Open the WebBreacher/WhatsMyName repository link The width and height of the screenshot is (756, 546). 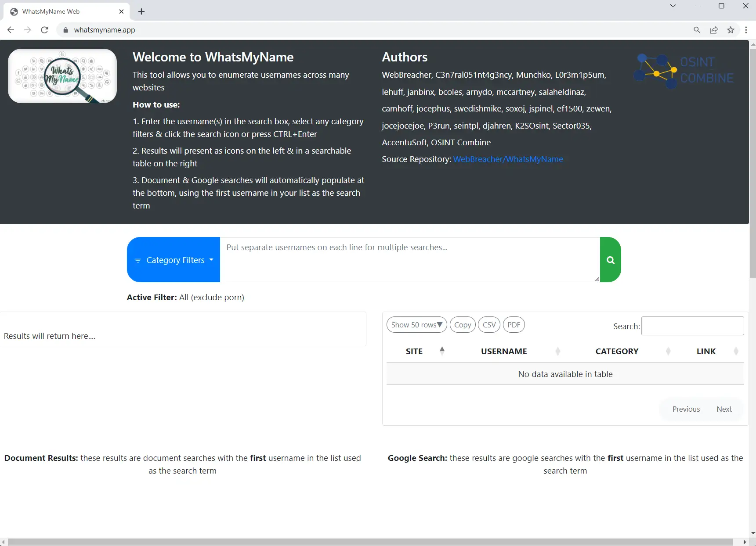pyautogui.click(x=508, y=159)
